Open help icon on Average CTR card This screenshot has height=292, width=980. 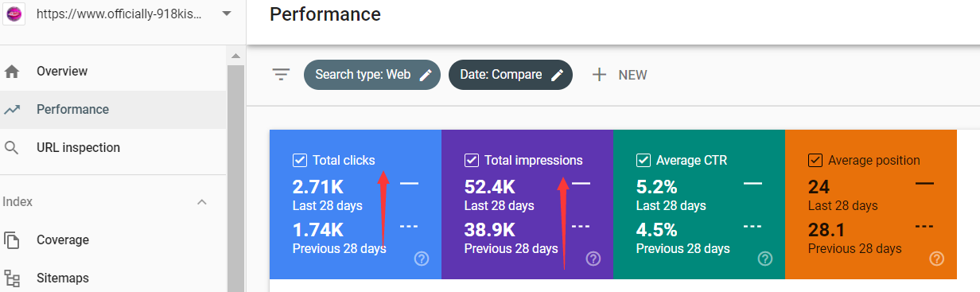point(765,259)
